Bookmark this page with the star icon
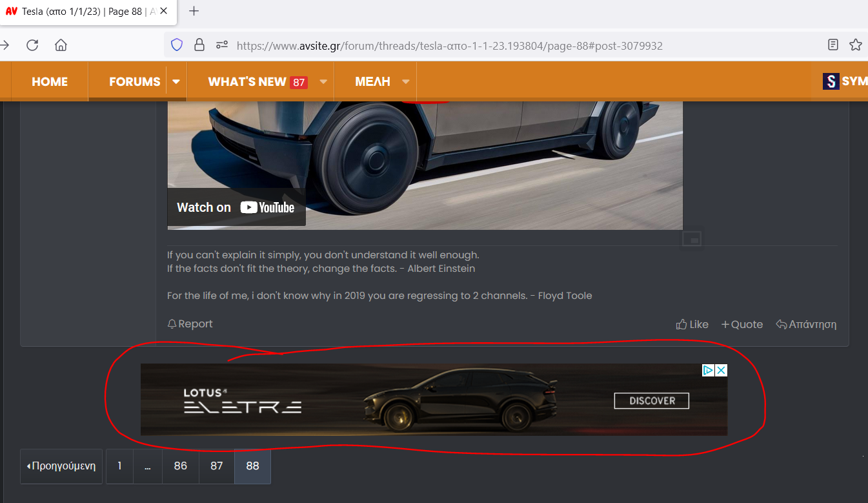Screen dimensions: 868x503 click(x=856, y=45)
